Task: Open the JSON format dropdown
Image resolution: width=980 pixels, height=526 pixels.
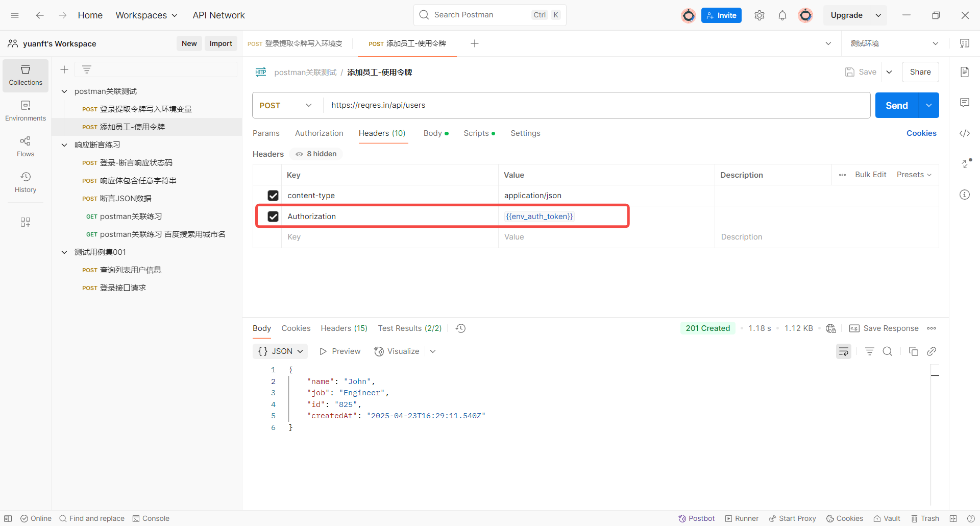Action: click(x=281, y=351)
